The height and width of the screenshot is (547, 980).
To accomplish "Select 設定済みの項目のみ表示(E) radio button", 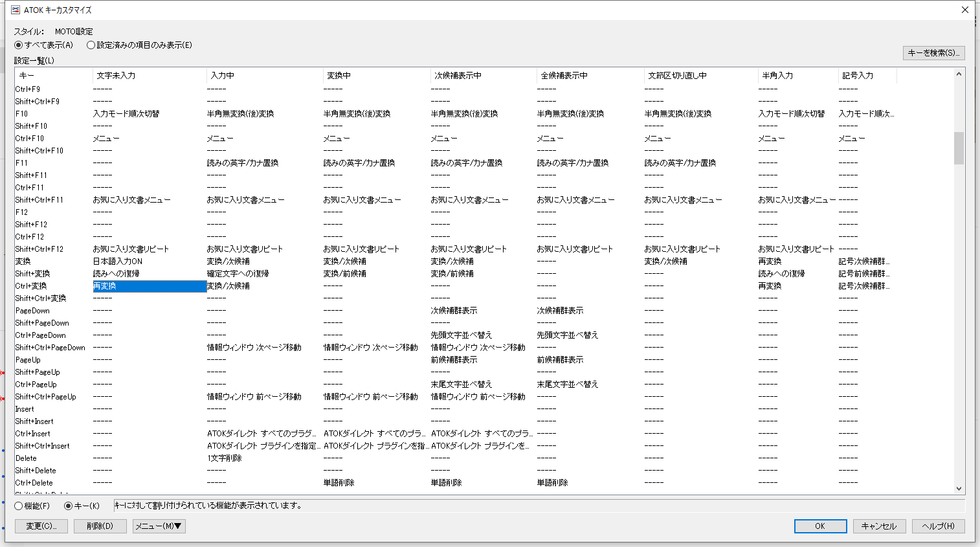I will click(x=139, y=45).
